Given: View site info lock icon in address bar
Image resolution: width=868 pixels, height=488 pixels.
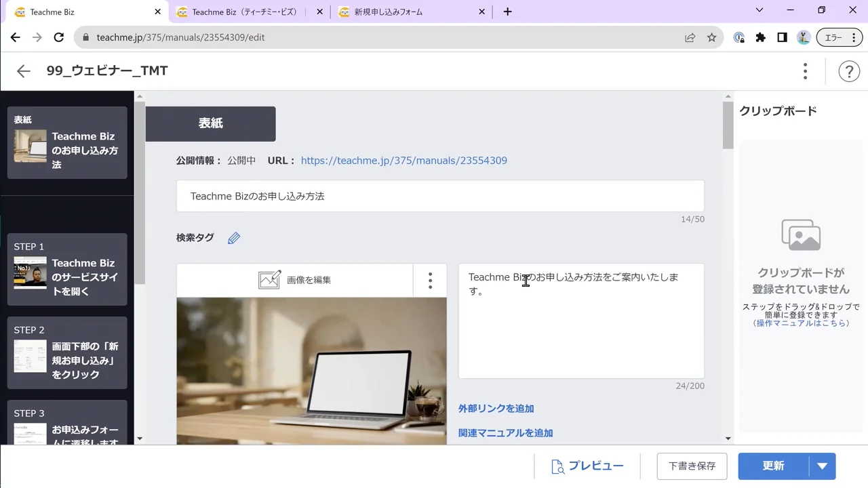Looking at the screenshot, I should tap(85, 38).
